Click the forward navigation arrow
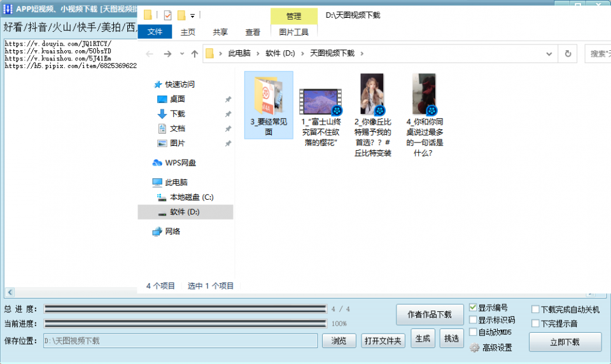Viewport: 611px width, 364px height. click(x=167, y=54)
